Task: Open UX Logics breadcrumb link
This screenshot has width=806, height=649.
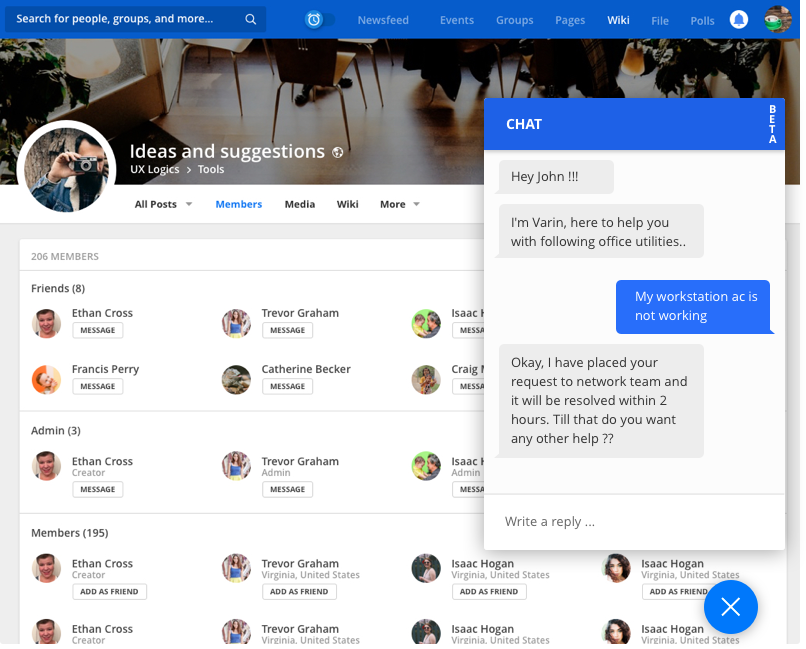Action: coord(155,170)
